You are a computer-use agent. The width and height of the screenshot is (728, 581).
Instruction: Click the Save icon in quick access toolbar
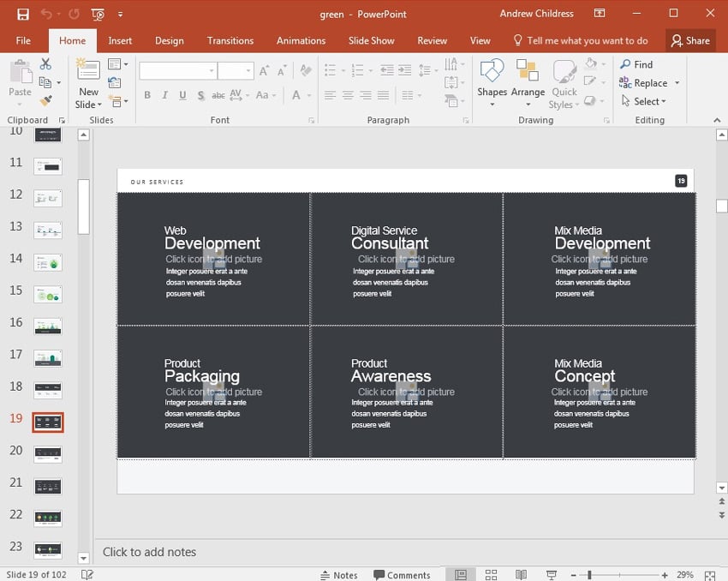(x=22, y=14)
